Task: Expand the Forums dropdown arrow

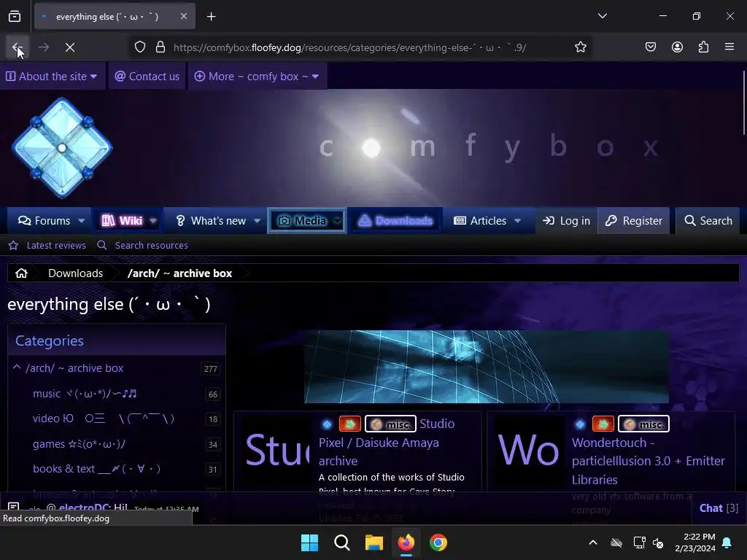Action: pos(82,220)
